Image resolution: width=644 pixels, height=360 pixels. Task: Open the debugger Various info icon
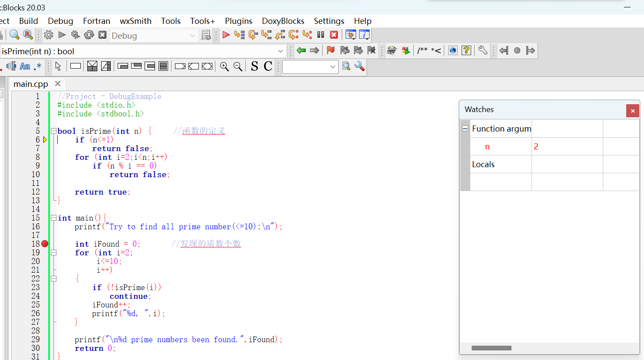[364, 35]
